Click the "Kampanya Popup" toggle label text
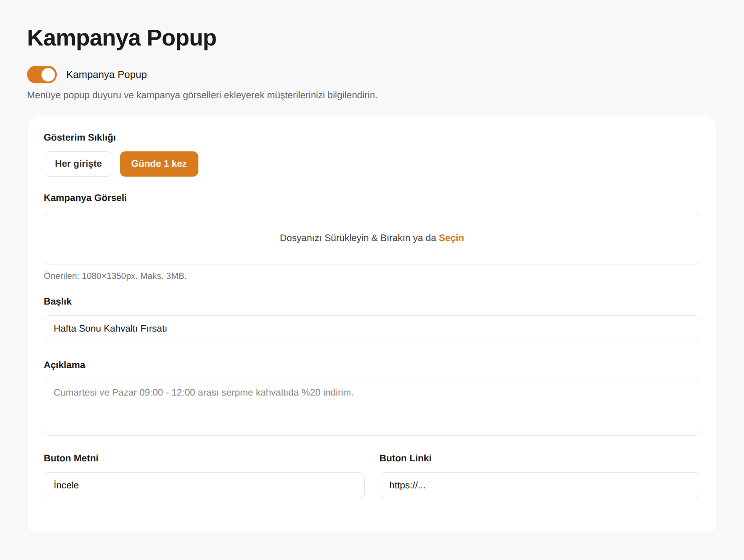The width and height of the screenshot is (744, 560). (x=106, y=75)
